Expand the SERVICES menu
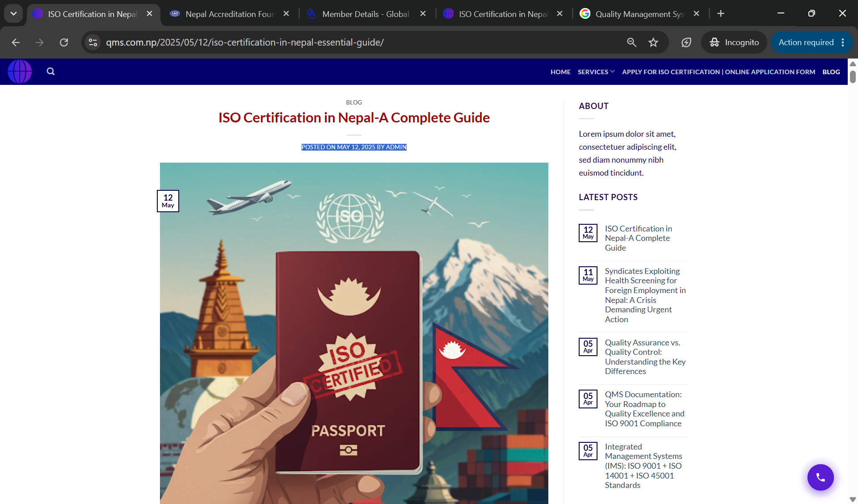858x504 pixels. coord(596,72)
